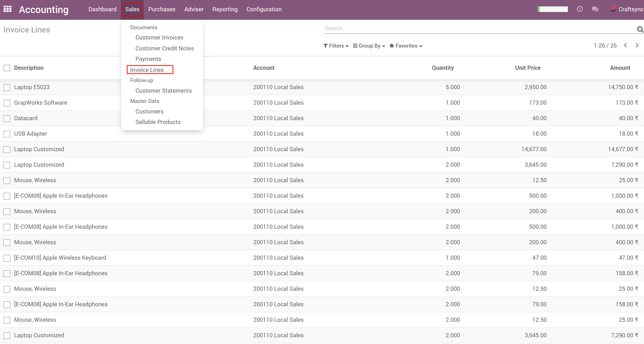Sort by the Unit Price column header
Screen dimensions: 644x344
click(x=527, y=68)
